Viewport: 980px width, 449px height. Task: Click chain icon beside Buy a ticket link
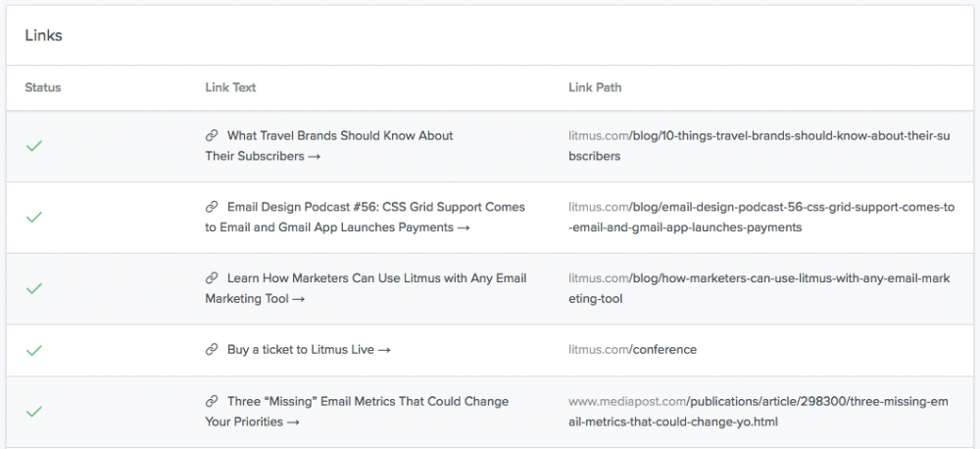tap(212, 350)
